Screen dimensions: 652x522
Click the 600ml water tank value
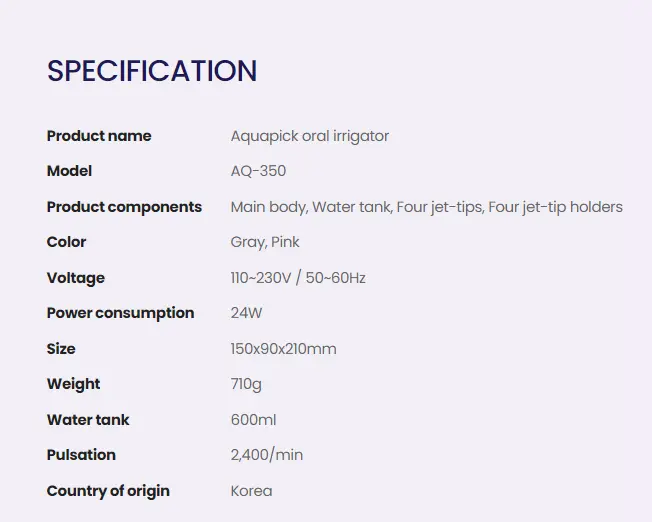point(253,420)
